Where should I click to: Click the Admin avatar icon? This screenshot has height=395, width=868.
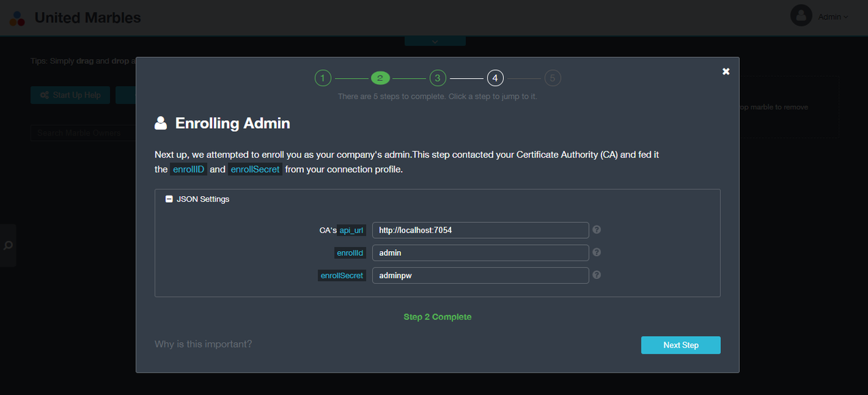pyautogui.click(x=802, y=16)
